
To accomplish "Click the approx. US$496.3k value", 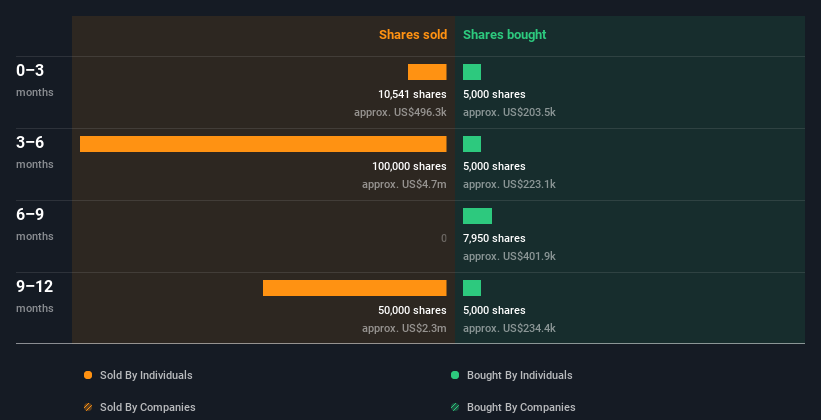I will click(400, 112).
